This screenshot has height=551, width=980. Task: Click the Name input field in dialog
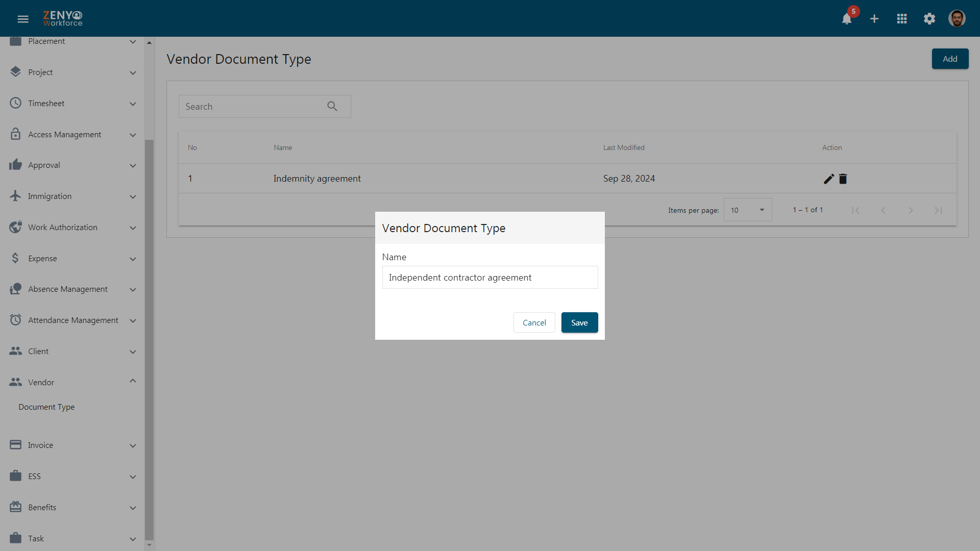[490, 277]
